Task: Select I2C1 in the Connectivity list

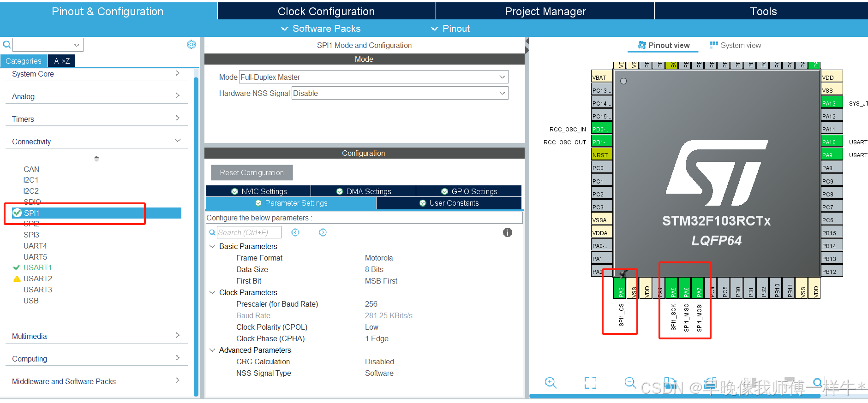Action: pyautogui.click(x=31, y=180)
